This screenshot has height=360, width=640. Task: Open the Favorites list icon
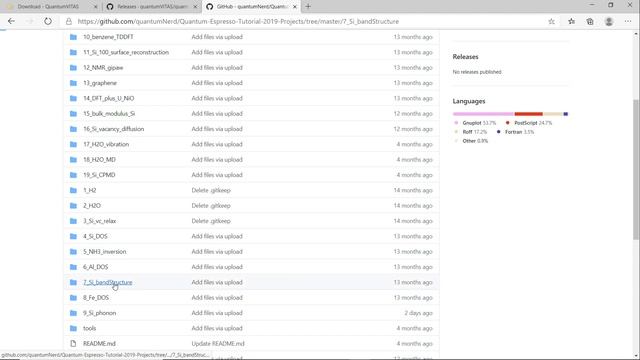pyautogui.click(x=571, y=21)
